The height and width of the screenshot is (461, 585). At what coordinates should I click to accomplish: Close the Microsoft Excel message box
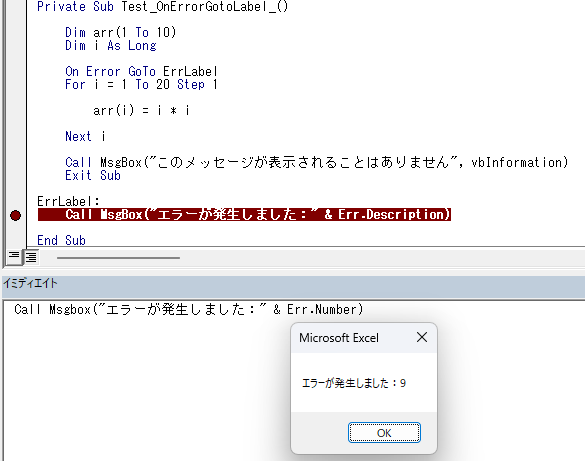(422, 337)
